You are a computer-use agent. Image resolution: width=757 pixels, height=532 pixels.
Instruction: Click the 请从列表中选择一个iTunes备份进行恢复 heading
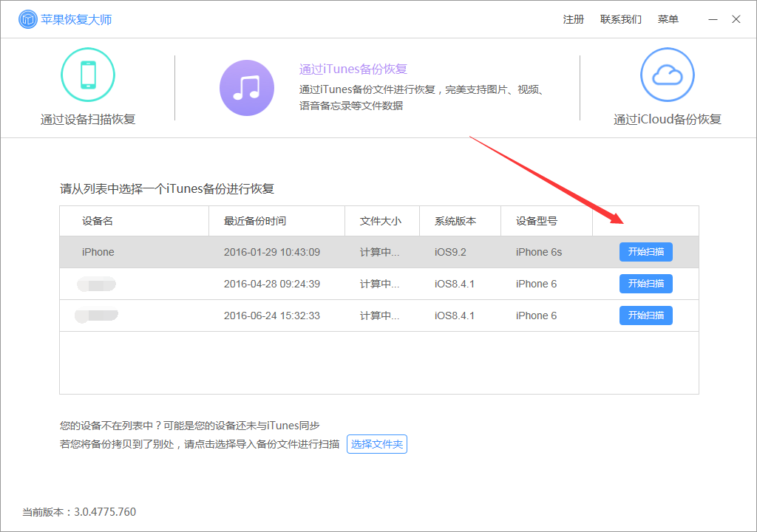(x=167, y=188)
